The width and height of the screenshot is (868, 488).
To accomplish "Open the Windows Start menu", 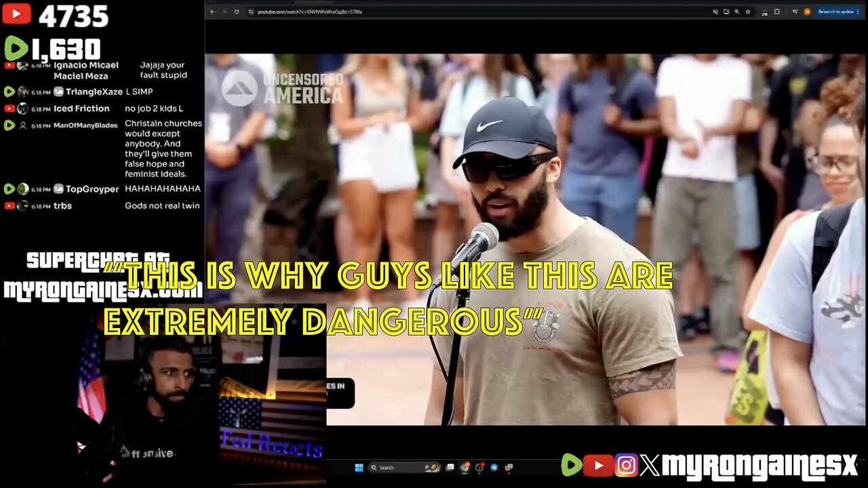I will click(x=359, y=468).
